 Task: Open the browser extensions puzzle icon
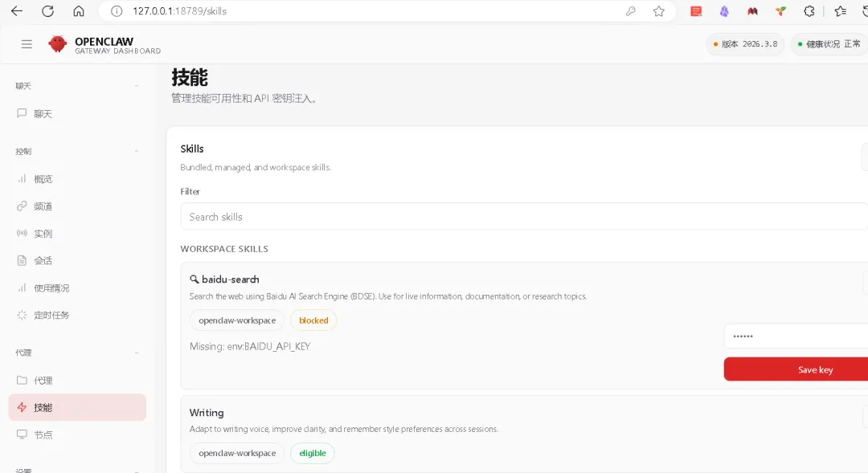pos(809,11)
